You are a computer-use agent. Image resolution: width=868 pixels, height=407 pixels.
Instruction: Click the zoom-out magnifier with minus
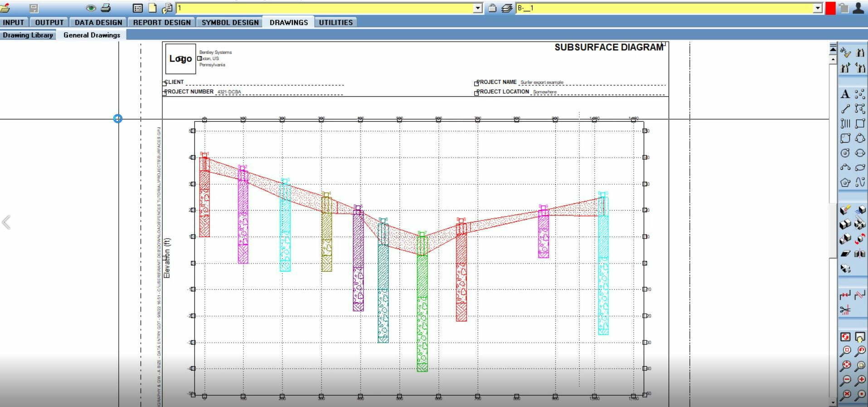pos(845,380)
